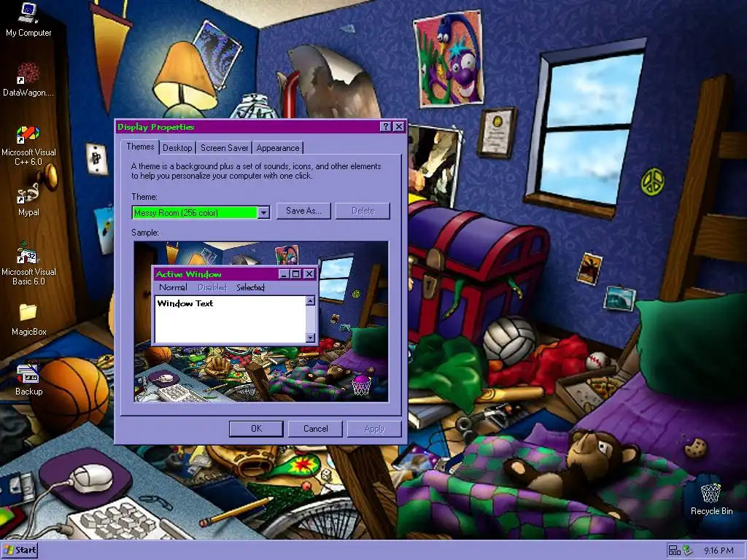Open the Start menu

[20, 551]
